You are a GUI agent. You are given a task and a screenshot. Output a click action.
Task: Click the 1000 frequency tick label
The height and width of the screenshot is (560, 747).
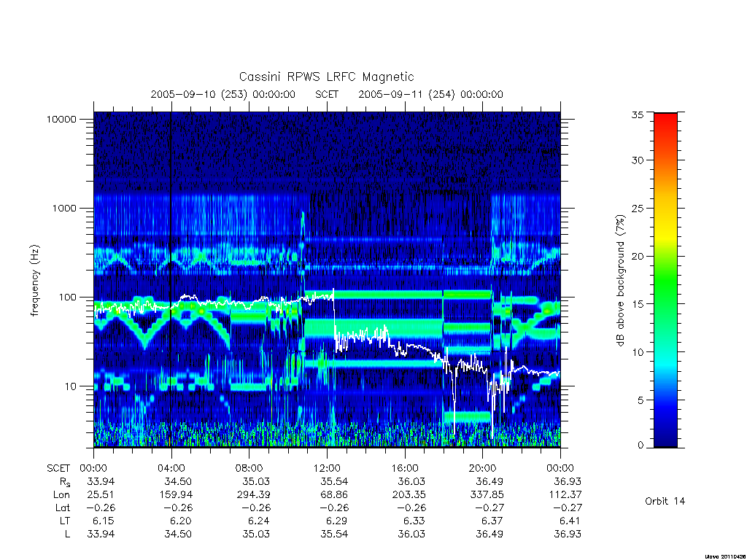tap(64, 209)
